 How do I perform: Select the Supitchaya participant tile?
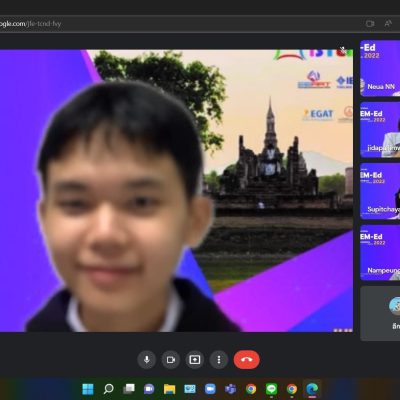click(380, 191)
